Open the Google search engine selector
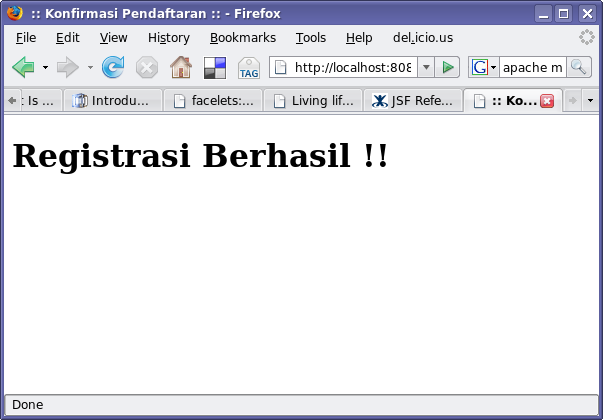 click(484, 67)
